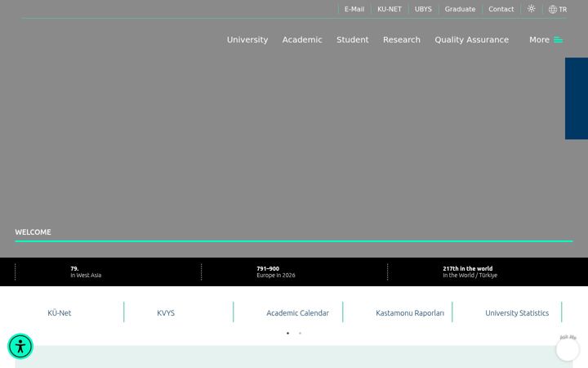View the Academic Calendar
Viewport: 588px width, 368px height.
(x=297, y=312)
